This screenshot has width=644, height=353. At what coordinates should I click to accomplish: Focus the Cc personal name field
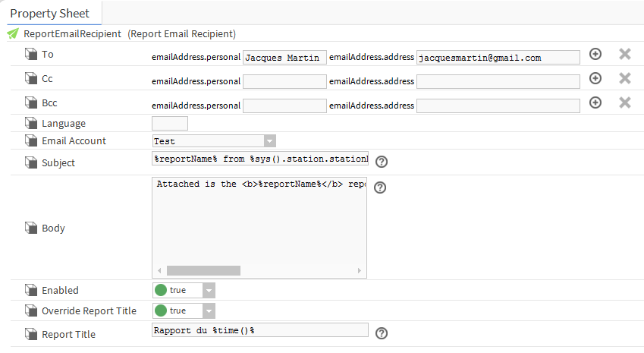point(284,81)
